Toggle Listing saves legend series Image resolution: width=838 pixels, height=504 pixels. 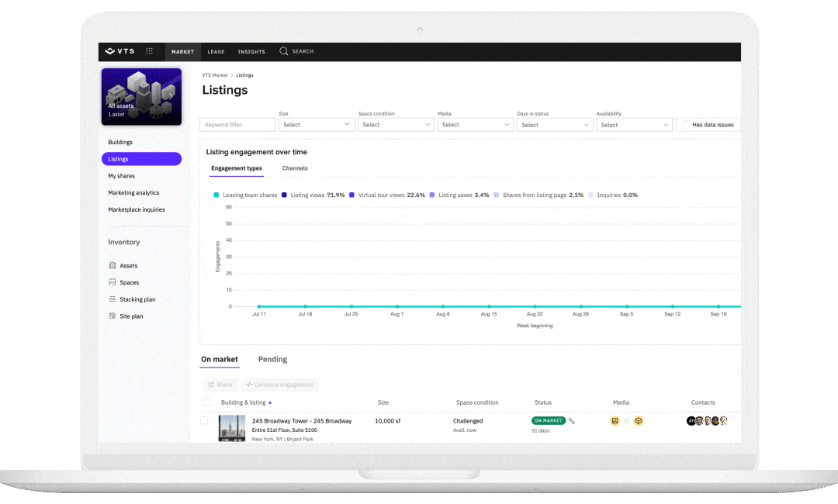[x=459, y=195]
